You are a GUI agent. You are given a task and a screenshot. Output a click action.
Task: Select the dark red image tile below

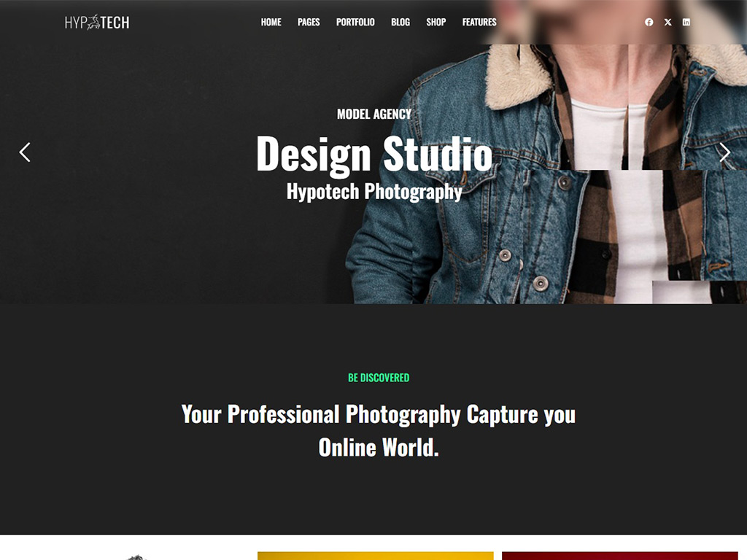coord(620,556)
